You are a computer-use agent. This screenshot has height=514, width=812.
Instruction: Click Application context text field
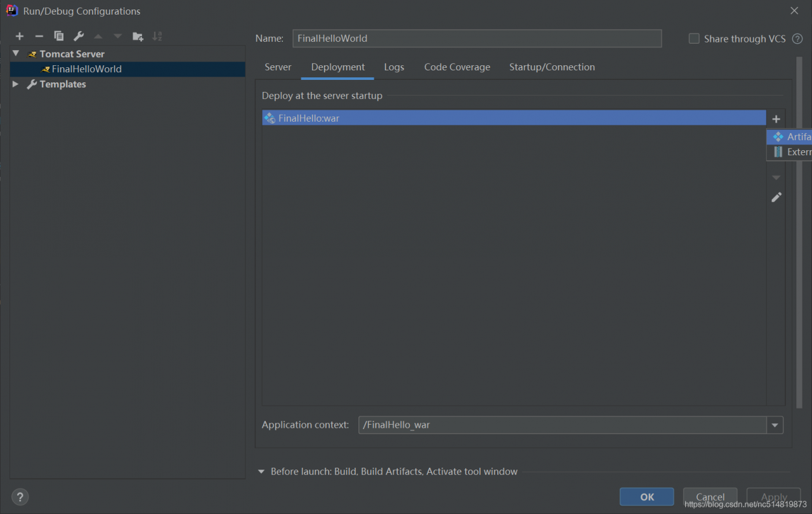(x=562, y=425)
